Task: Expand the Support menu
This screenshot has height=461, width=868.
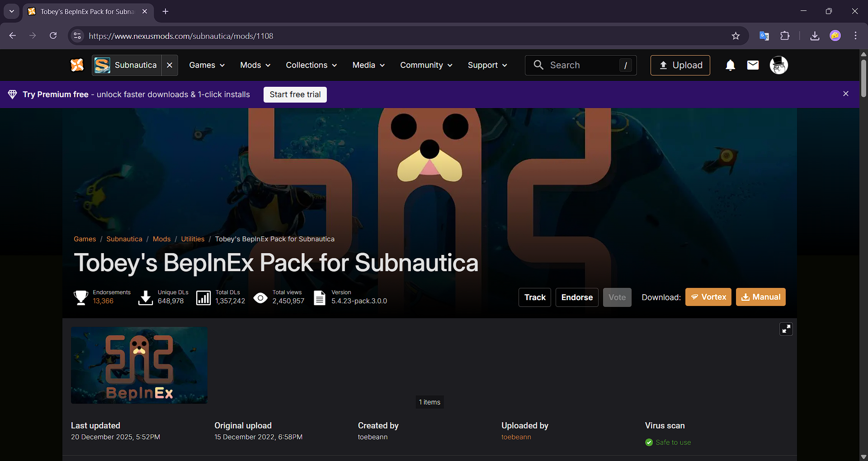Action: [487, 65]
